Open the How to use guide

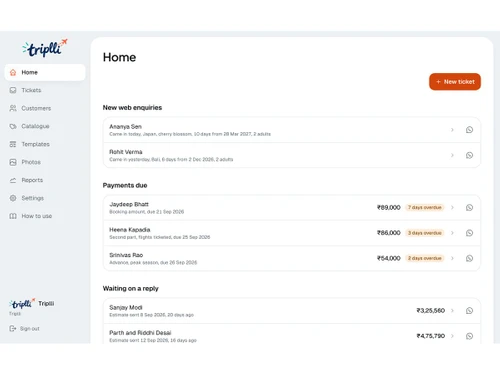point(45,216)
